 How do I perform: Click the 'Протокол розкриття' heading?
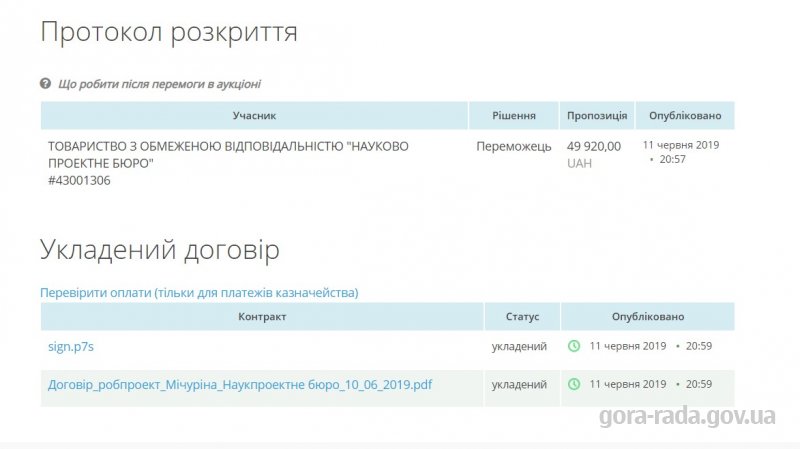[x=169, y=32]
